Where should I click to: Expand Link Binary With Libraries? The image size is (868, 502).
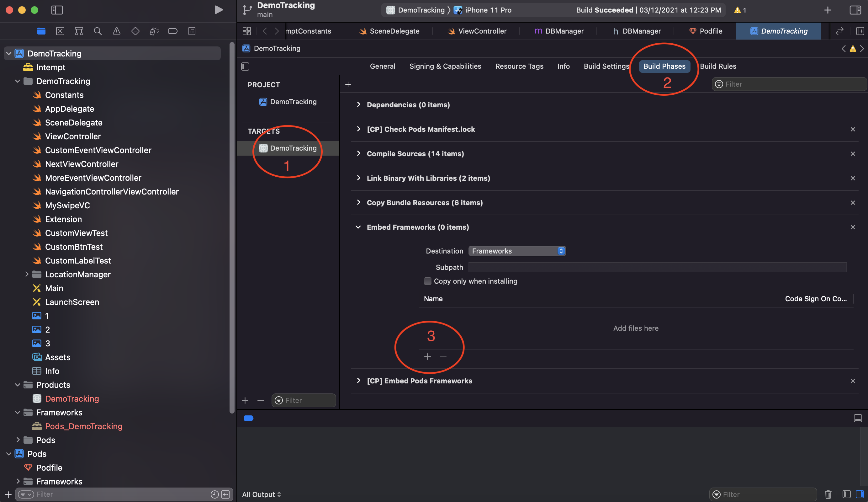(x=358, y=178)
